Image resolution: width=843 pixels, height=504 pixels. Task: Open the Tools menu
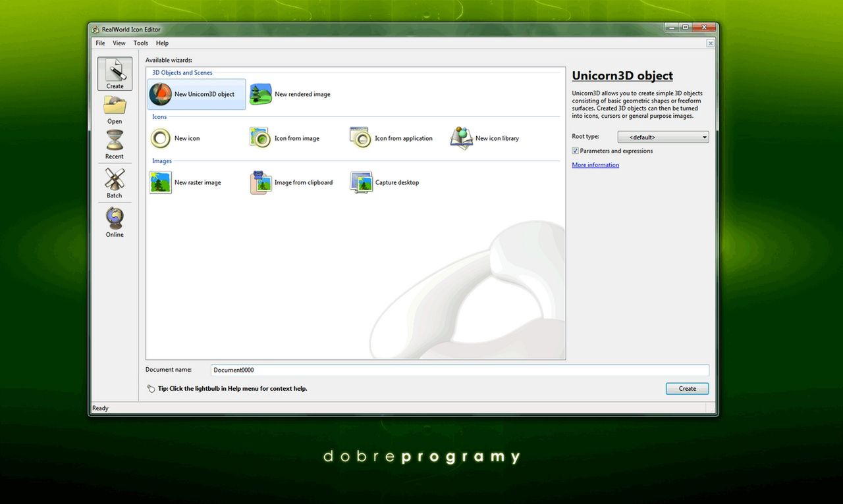pyautogui.click(x=141, y=43)
